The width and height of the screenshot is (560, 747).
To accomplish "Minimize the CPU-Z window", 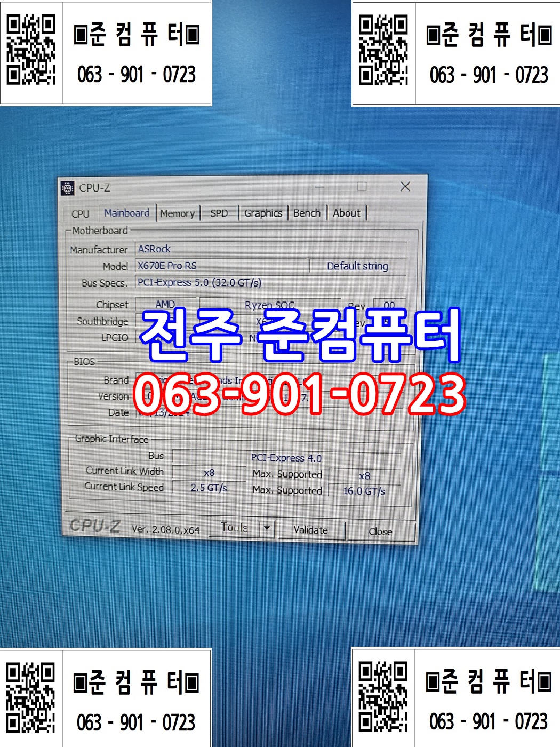I will tap(319, 187).
